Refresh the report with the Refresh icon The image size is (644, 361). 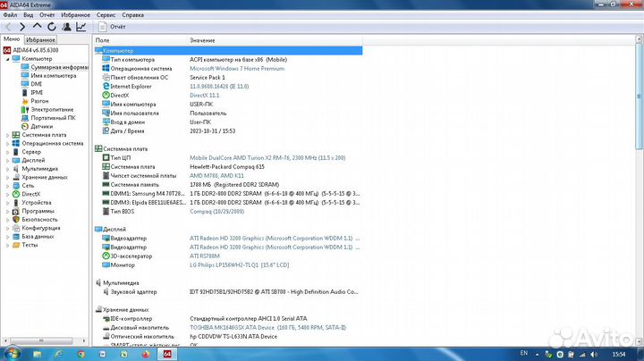(50, 27)
